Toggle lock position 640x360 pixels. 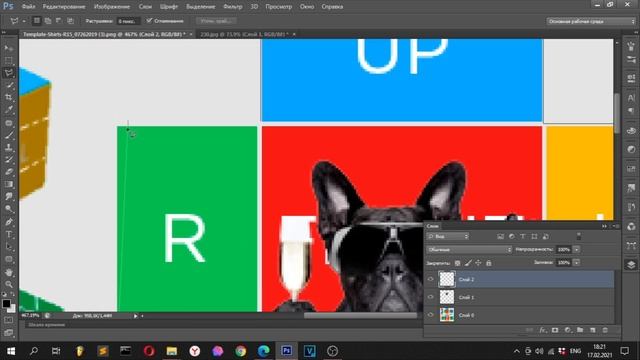point(478,263)
